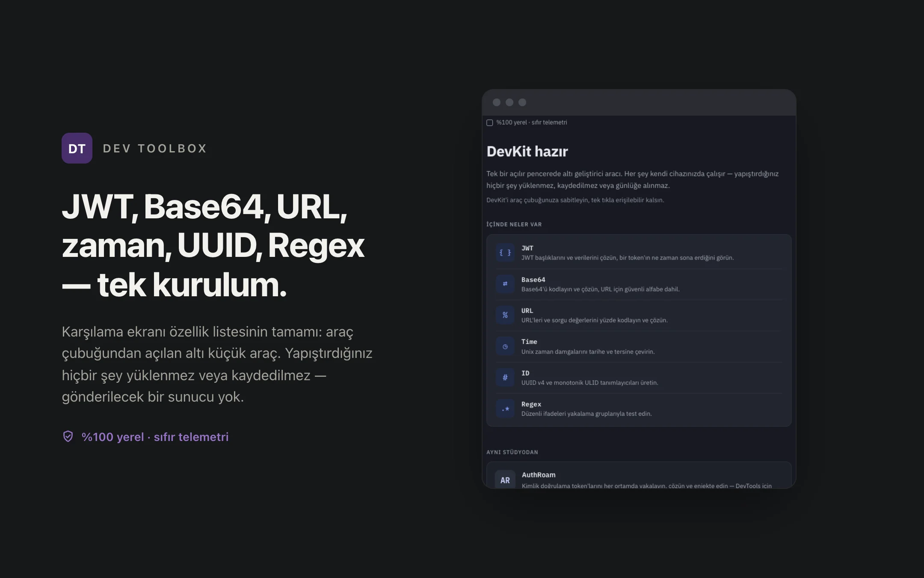Click the Base64 swap arrows icon
924x578 pixels.
click(505, 284)
